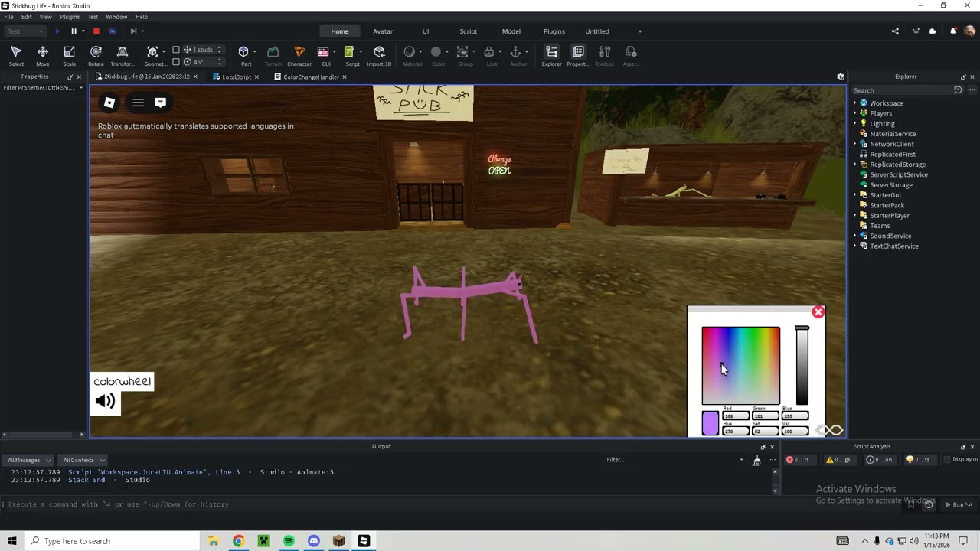
Task: Expand the ReplicatedStorage node
Action: [x=855, y=165]
